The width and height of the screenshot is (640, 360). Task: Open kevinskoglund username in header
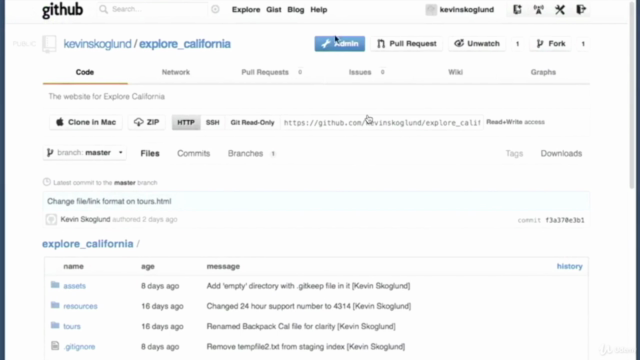click(467, 9)
